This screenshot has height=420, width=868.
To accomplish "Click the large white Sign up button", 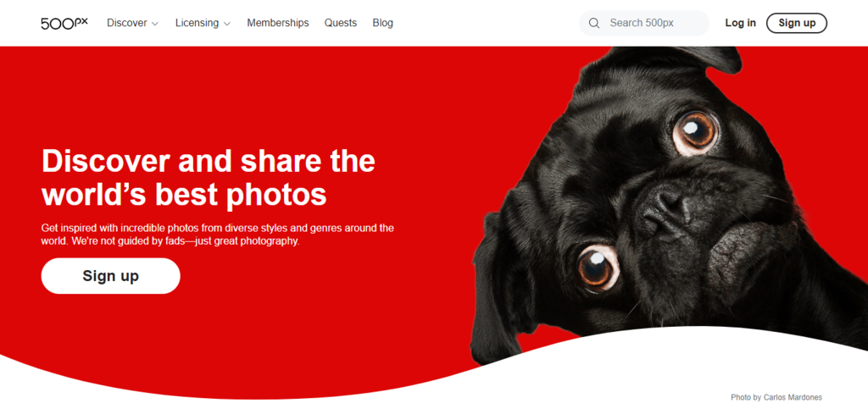I will tap(111, 276).
